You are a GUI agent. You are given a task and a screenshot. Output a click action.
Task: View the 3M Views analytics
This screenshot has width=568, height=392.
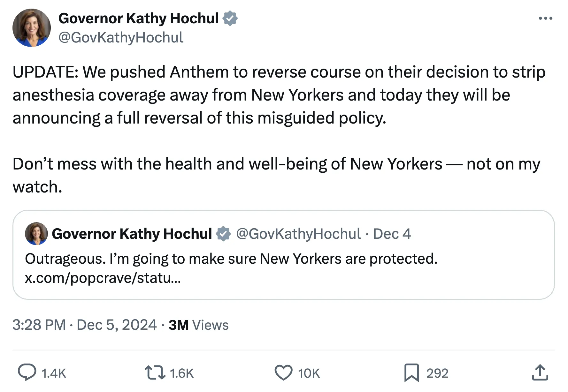pos(198,325)
